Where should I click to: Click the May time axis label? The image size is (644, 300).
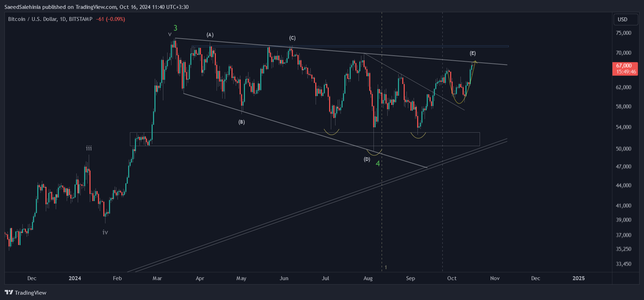pos(241,278)
